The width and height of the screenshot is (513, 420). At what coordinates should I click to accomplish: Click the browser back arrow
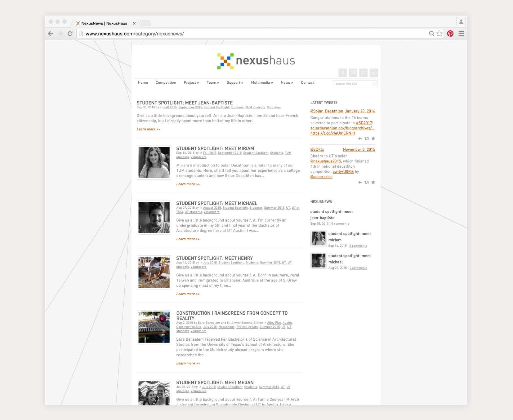tap(51, 34)
